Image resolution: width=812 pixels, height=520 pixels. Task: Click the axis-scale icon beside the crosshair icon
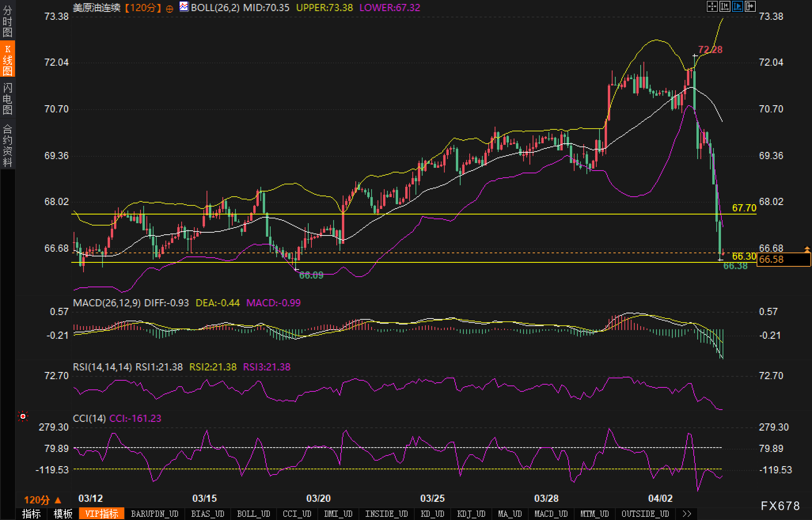tap(725, 7)
